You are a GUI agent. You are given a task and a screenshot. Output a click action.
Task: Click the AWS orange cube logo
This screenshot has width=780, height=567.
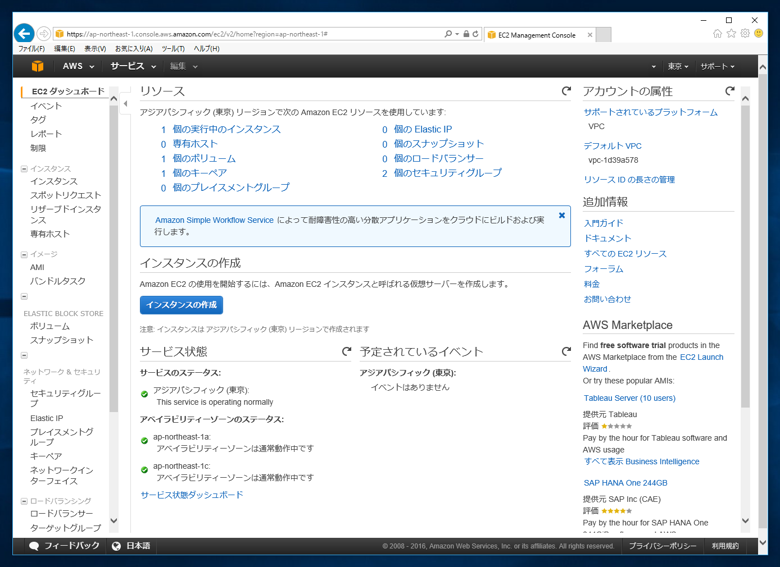click(38, 66)
